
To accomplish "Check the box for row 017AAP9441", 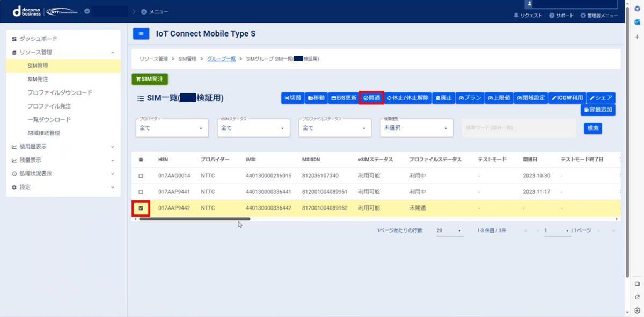I will click(x=141, y=192).
